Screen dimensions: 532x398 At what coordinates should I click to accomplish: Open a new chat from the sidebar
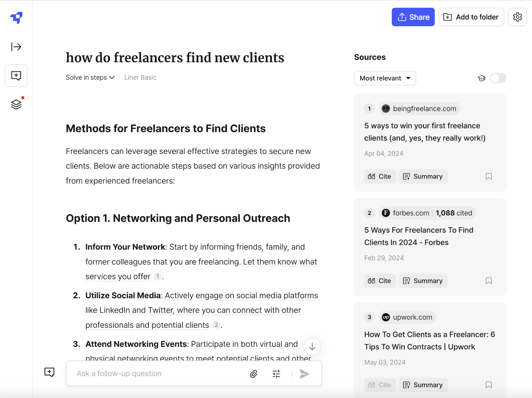16,75
